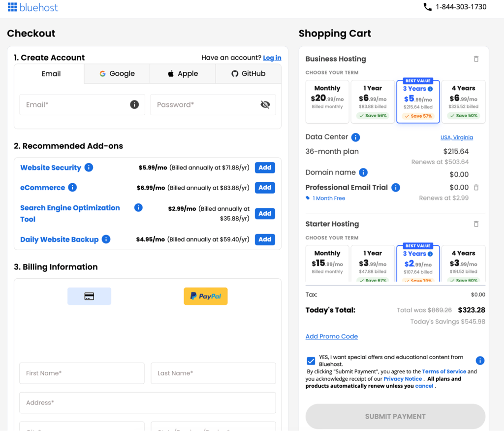Focus the First Name field
The height and width of the screenshot is (431, 504).
tap(82, 373)
